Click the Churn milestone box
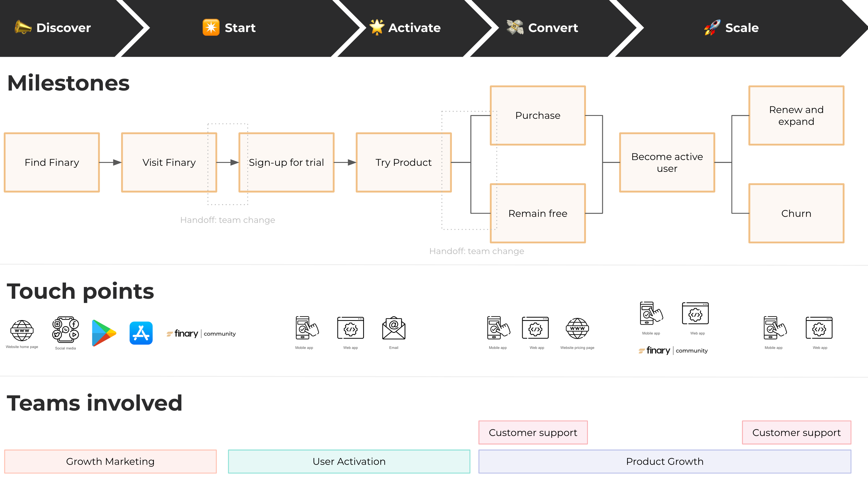 796,213
